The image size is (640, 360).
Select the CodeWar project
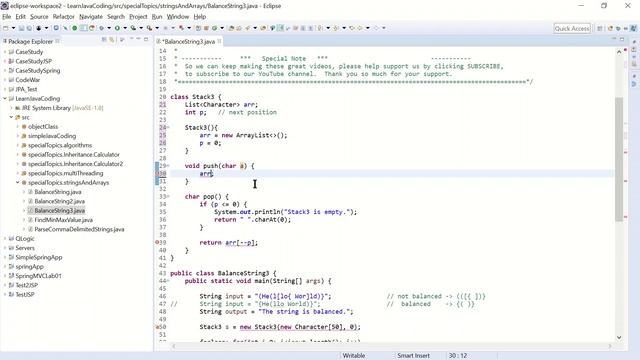27,80
